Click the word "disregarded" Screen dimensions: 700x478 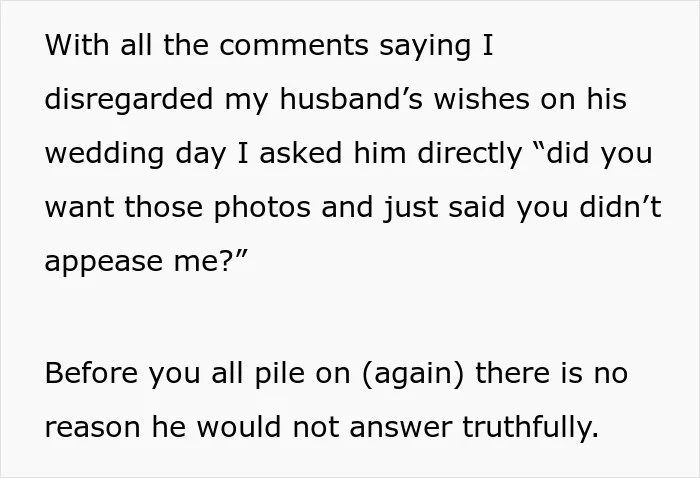(129, 99)
